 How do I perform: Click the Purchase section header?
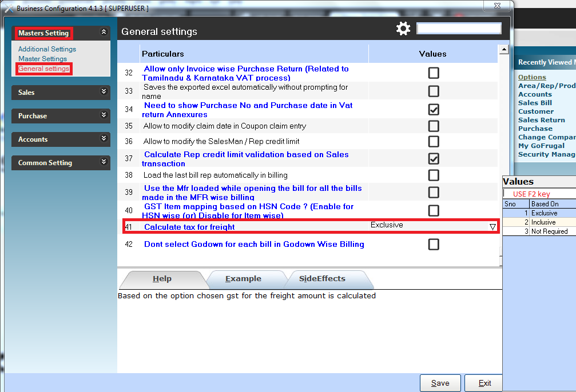[61, 116]
